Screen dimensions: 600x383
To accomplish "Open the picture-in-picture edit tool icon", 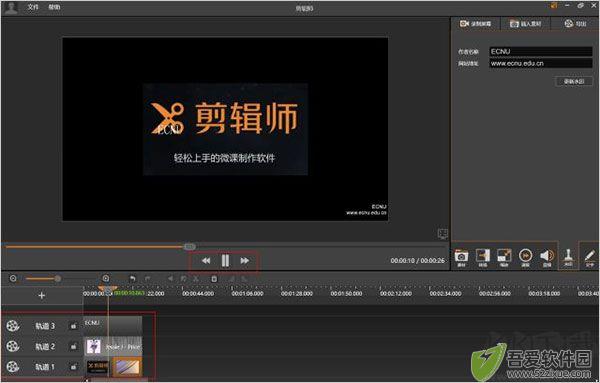I will (x=504, y=257).
